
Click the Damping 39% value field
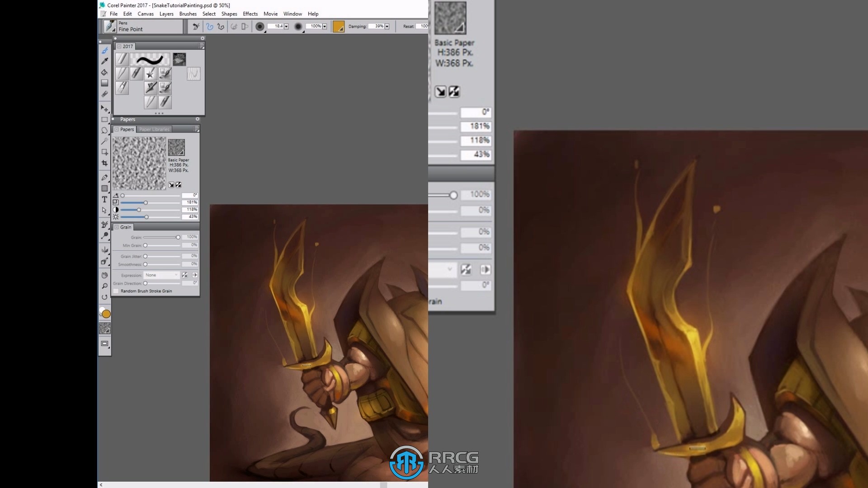click(x=376, y=26)
